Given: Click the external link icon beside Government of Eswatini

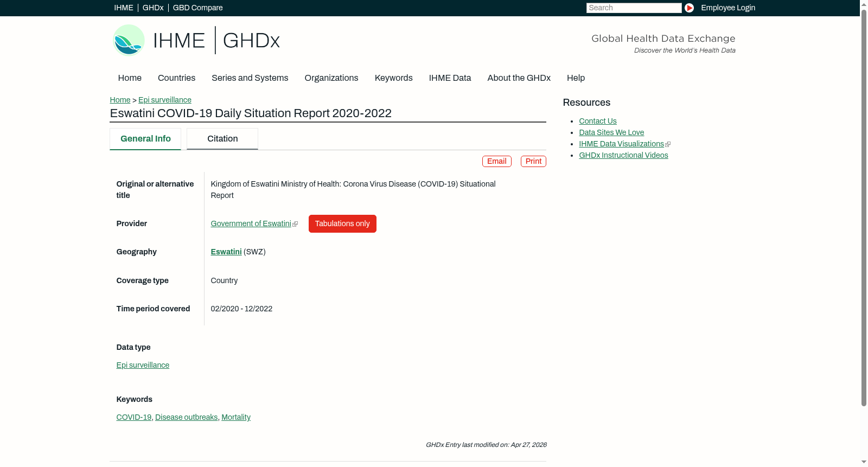Looking at the screenshot, I should click(295, 224).
